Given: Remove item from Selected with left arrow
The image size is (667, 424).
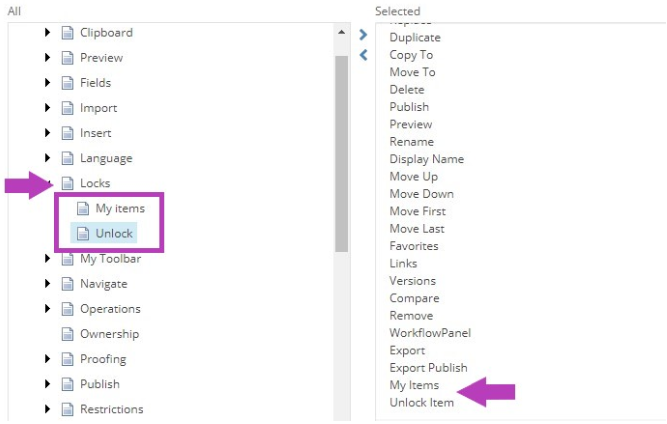Looking at the screenshot, I should pyautogui.click(x=363, y=55).
